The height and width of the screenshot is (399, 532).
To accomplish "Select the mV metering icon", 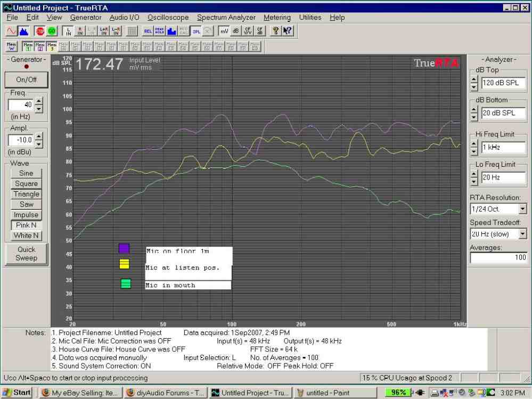I will pos(224,31).
